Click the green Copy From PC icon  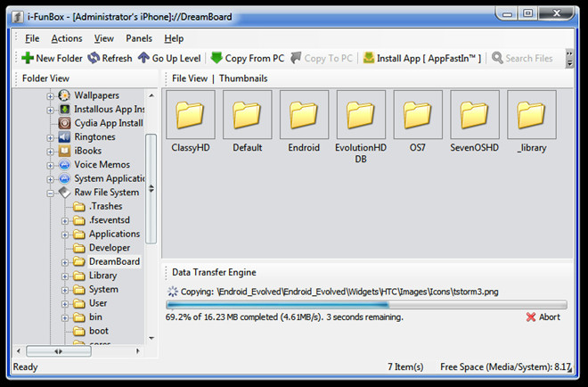(x=216, y=58)
